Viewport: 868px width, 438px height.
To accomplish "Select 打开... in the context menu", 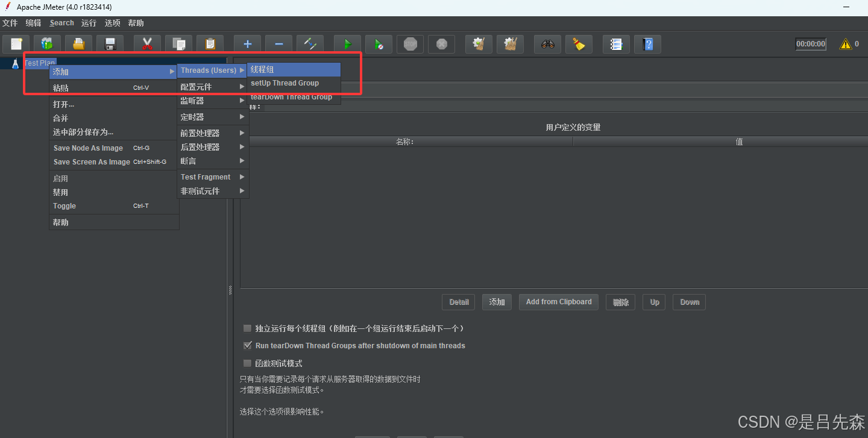I will (114, 104).
